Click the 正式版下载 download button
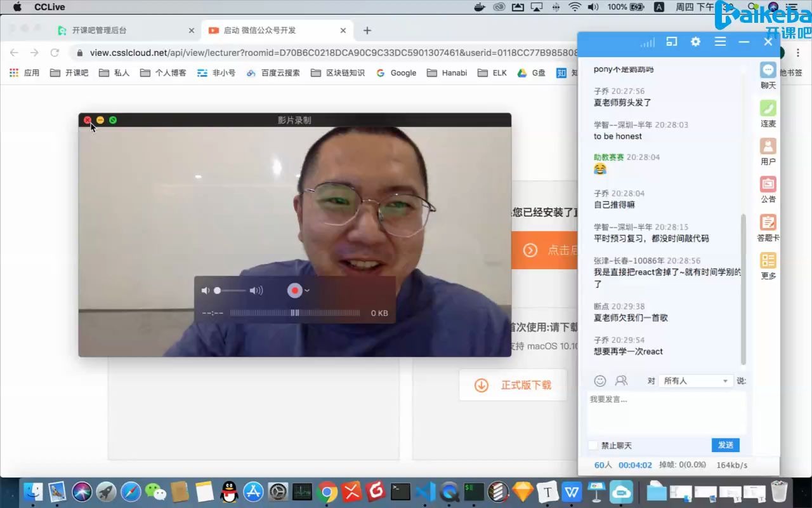812x508 pixels. [x=513, y=385]
